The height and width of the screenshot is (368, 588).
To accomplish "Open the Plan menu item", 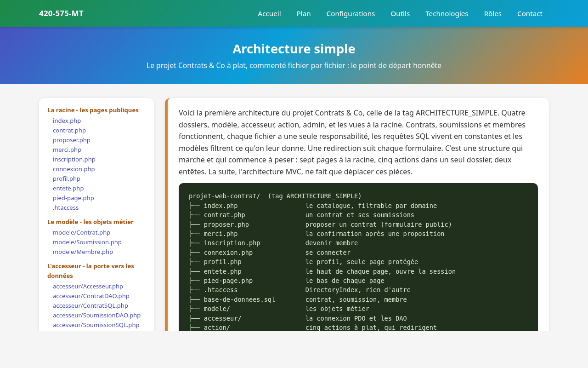I will 304,13.
